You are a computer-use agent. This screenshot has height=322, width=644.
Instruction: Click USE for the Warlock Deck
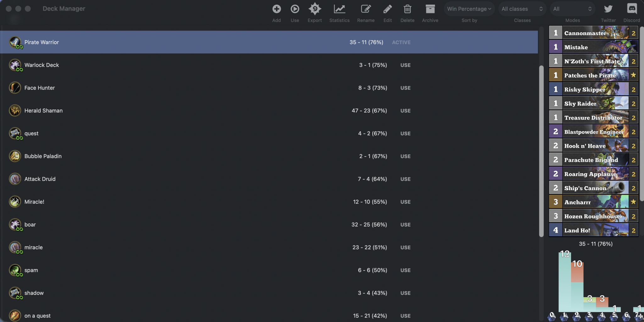(405, 65)
